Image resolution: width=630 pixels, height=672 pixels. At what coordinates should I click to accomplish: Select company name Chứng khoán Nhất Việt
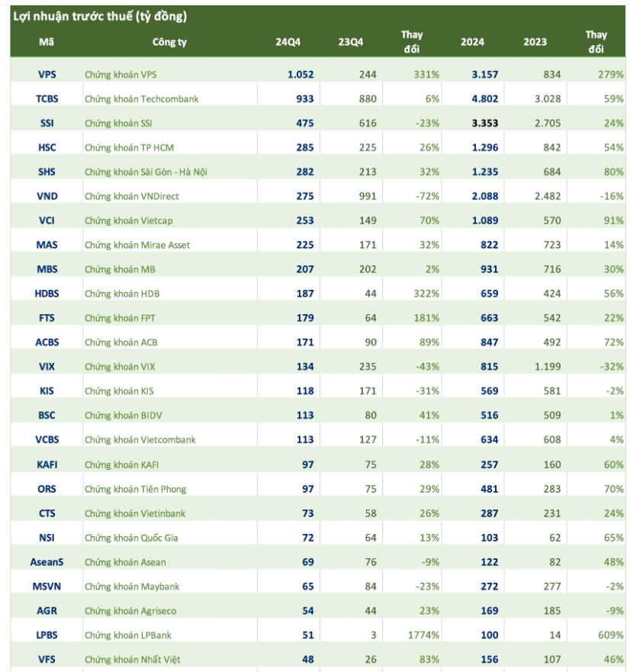tap(133, 660)
